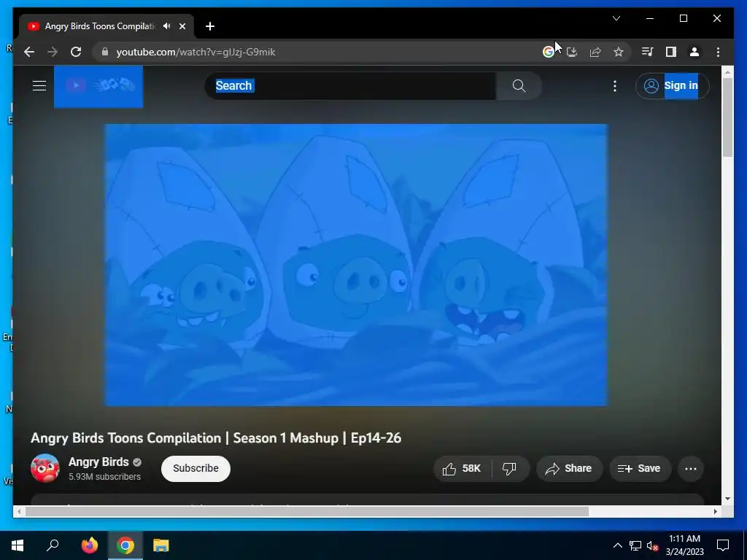Screen dimensions: 747x560
Task: Open the Windows notification center
Action: tap(723, 545)
